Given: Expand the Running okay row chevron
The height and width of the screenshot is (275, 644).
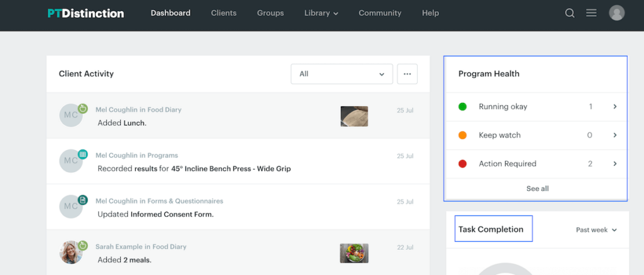Looking at the screenshot, I should pyautogui.click(x=615, y=107).
